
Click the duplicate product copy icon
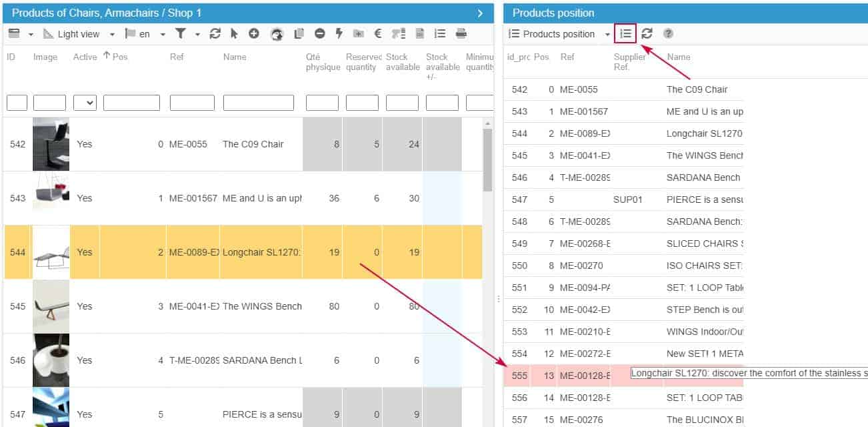click(x=299, y=34)
